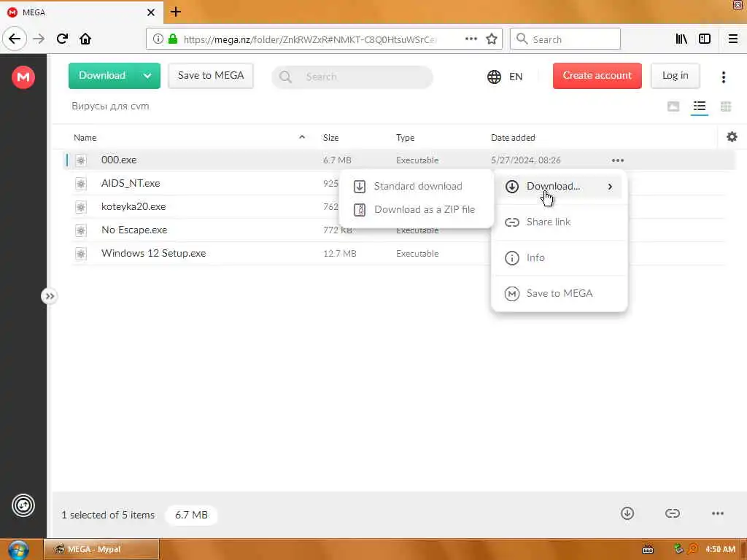Select koteyka20.exe file
The image size is (747, 560).
pos(133,206)
